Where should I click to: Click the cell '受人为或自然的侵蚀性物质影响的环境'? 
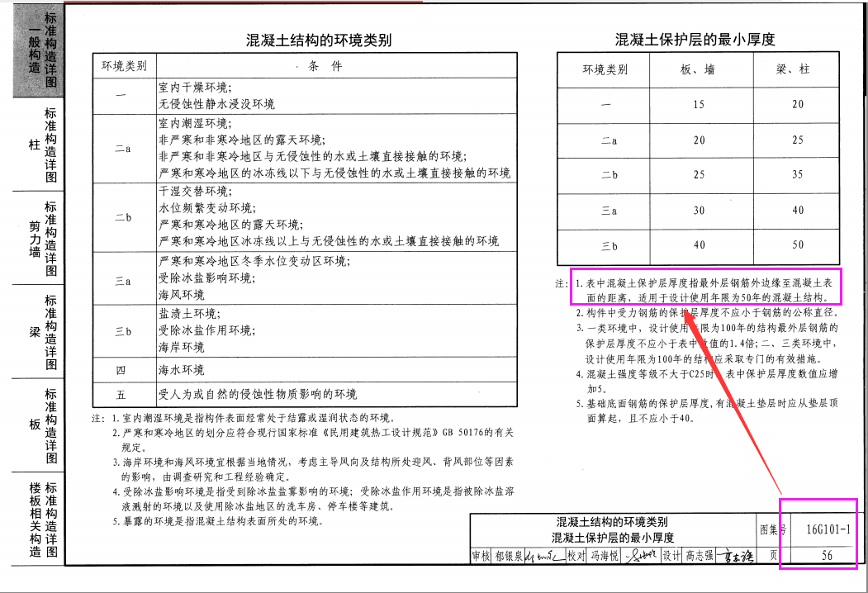(x=258, y=394)
